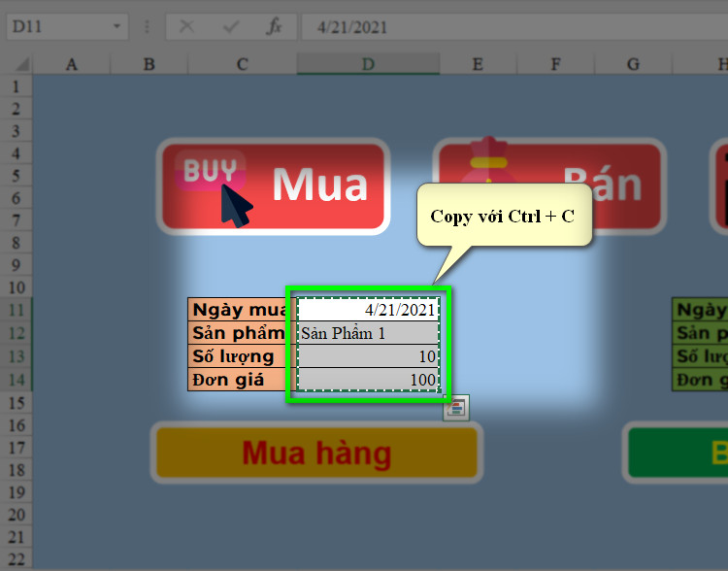This screenshot has width=728, height=571.
Task: Click the Cancel X icon in formula bar
Action: 186,26
